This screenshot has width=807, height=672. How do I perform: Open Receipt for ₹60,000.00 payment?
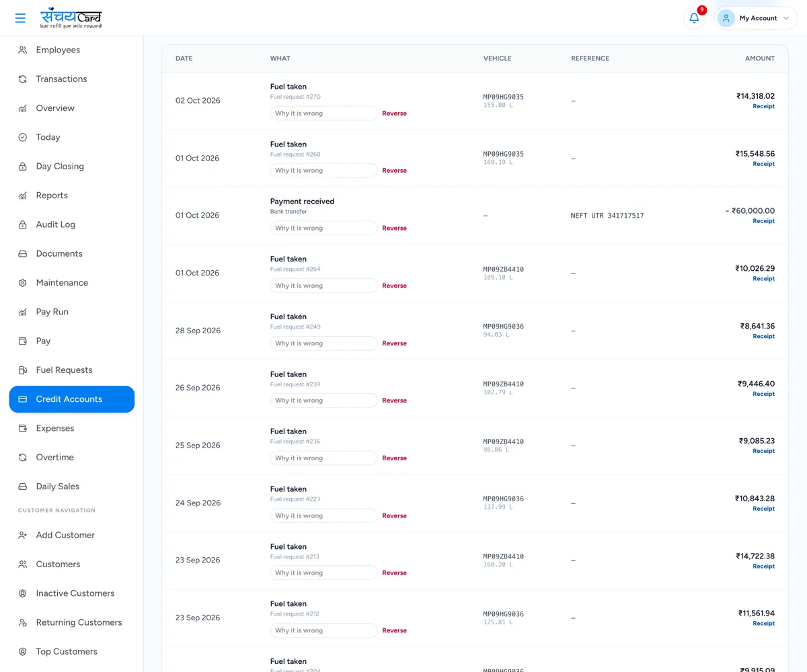(763, 221)
